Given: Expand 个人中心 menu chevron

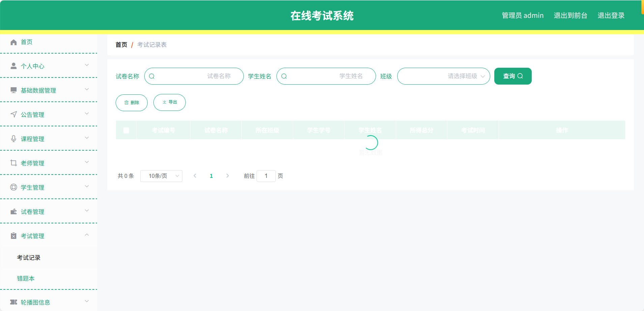Looking at the screenshot, I should [87, 65].
